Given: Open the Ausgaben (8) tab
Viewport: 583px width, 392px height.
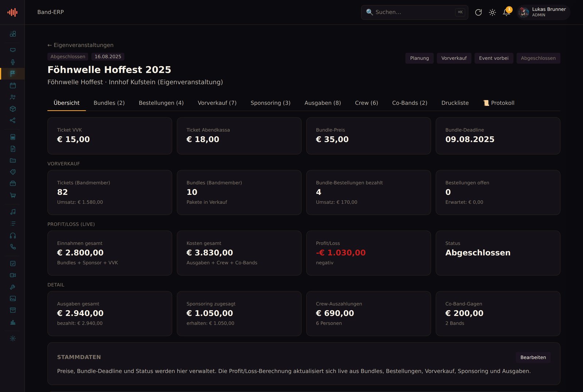Looking at the screenshot, I should coord(323,103).
